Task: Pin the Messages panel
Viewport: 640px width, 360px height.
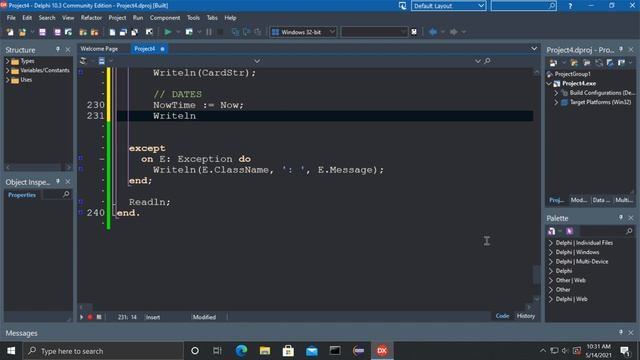Action: coord(621,333)
